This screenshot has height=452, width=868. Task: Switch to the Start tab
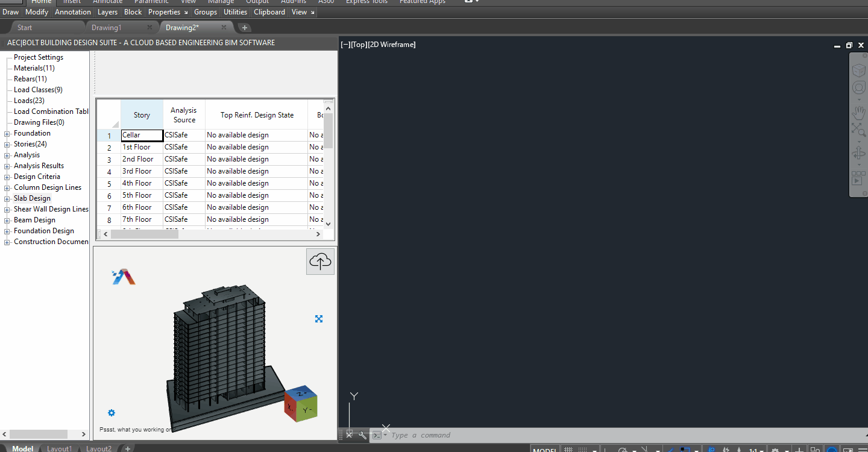pyautogui.click(x=25, y=28)
